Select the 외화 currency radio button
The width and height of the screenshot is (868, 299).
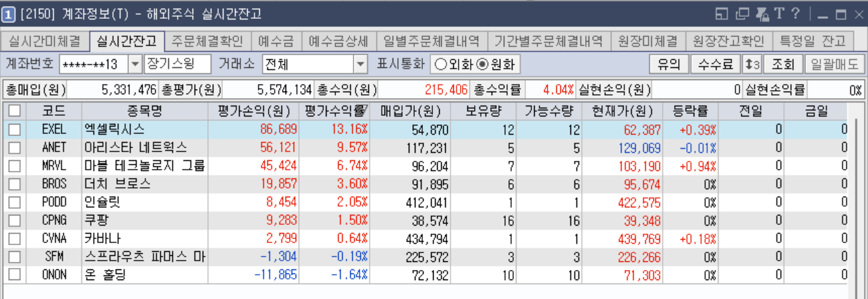(440, 65)
